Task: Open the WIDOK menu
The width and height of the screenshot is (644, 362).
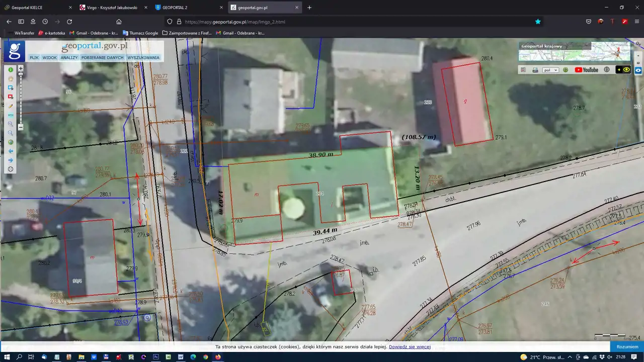Action: pos(49,58)
